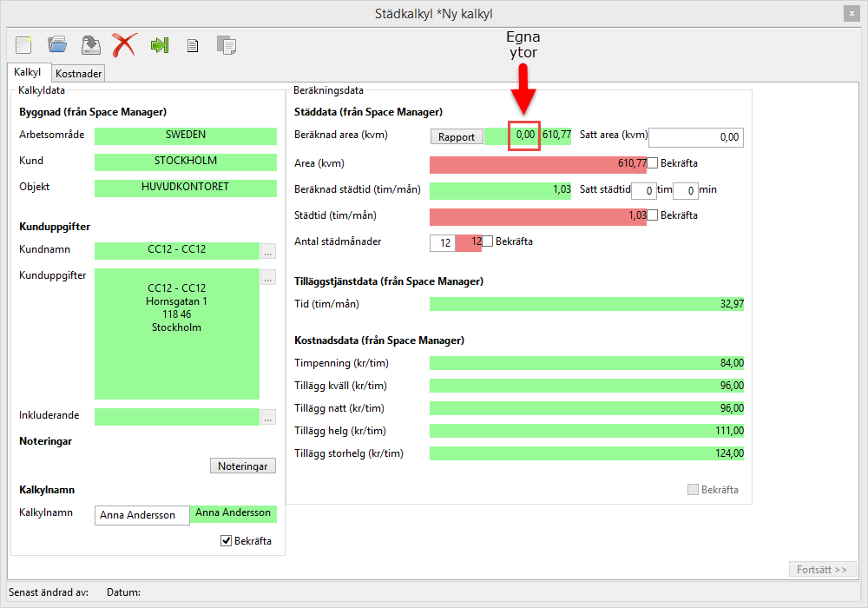Select the Kalkyl tab
This screenshot has width=868, height=608.
(x=28, y=73)
